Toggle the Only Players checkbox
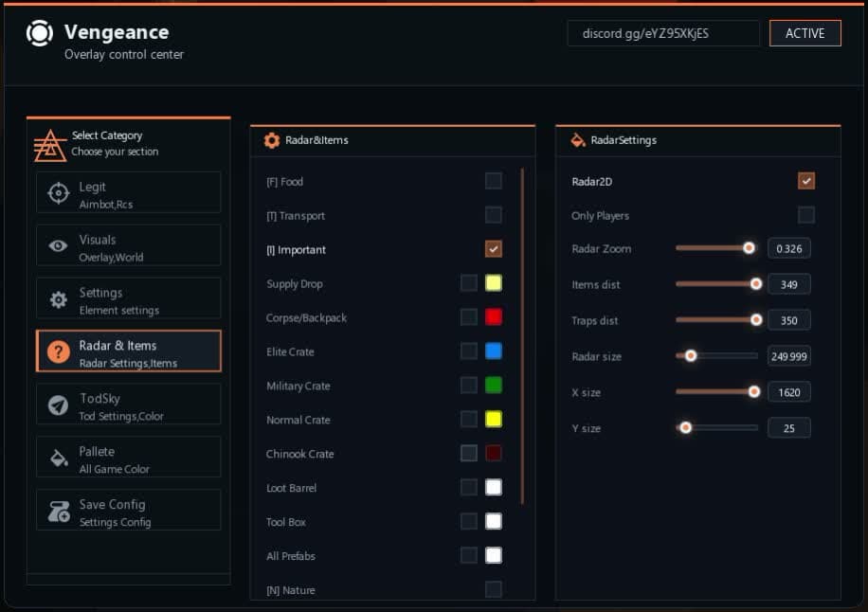 (805, 215)
